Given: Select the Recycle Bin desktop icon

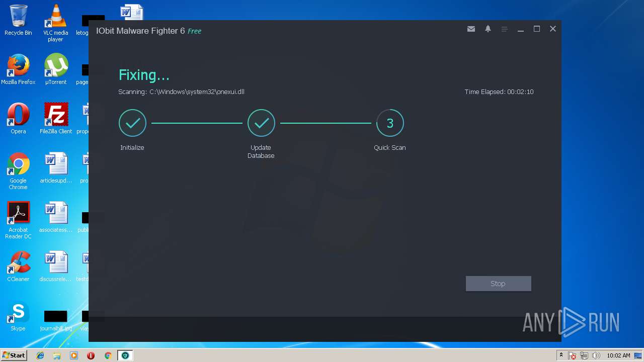Looking at the screenshot, I should coord(18,20).
